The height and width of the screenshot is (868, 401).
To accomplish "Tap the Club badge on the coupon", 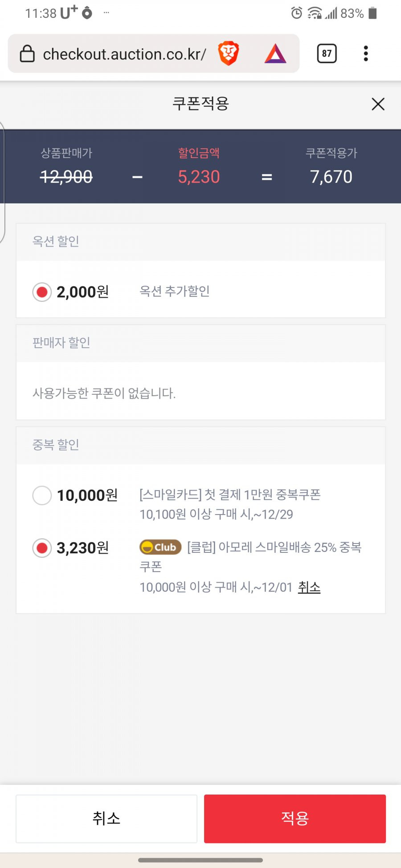I will click(x=160, y=547).
